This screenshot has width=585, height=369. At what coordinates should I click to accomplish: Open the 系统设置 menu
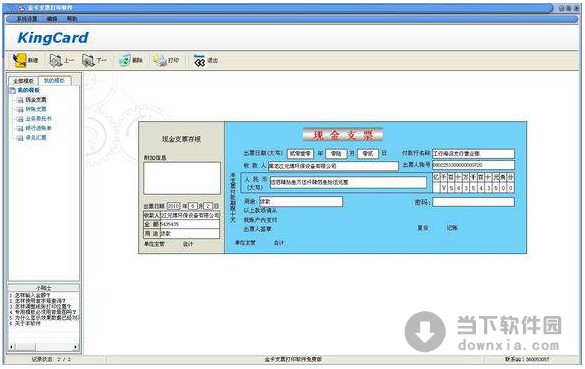point(27,19)
